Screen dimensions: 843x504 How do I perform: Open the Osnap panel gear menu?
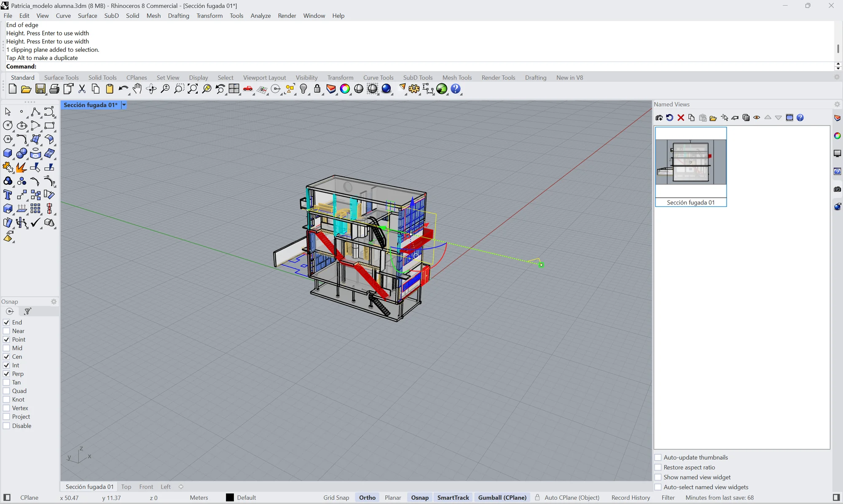pyautogui.click(x=54, y=302)
